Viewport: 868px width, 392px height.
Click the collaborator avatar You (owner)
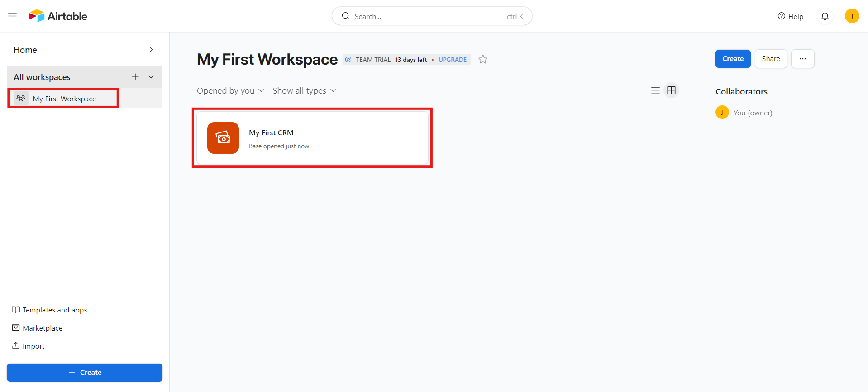tap(722, 112)
